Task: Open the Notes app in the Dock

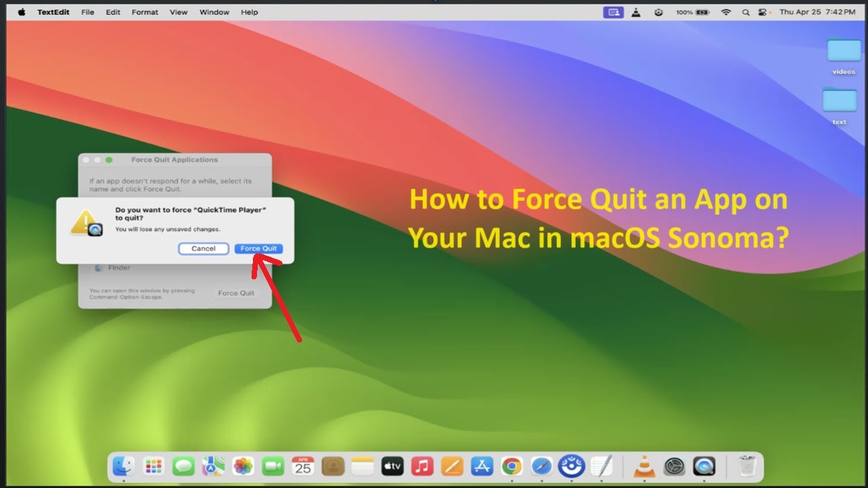Action: [x=363, y=466]
